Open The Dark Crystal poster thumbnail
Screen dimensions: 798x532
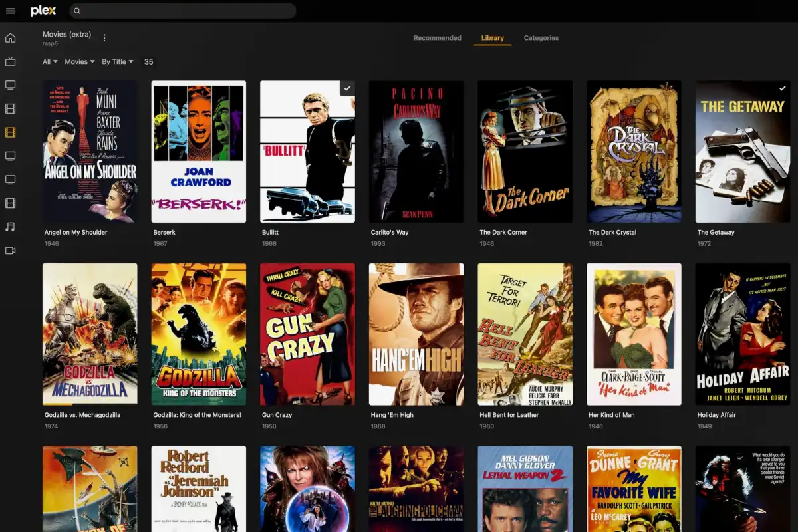(633, 152)
